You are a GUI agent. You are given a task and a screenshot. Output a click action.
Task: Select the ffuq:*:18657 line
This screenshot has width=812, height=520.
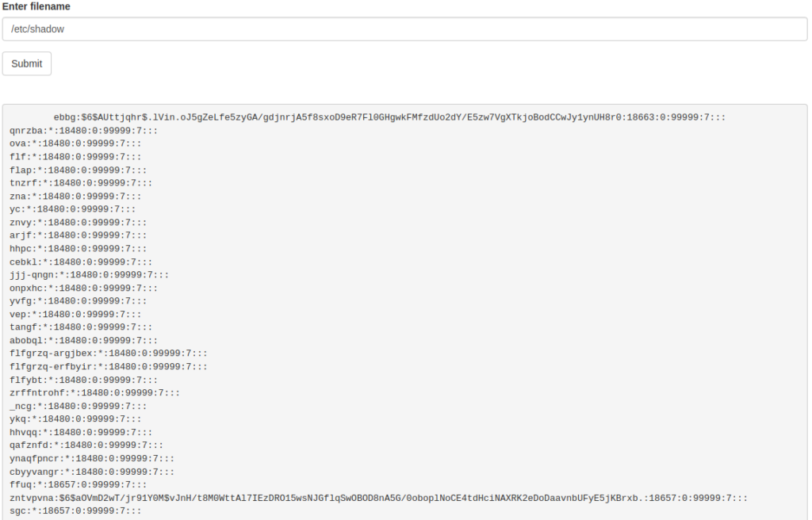[x=79, y=485]
